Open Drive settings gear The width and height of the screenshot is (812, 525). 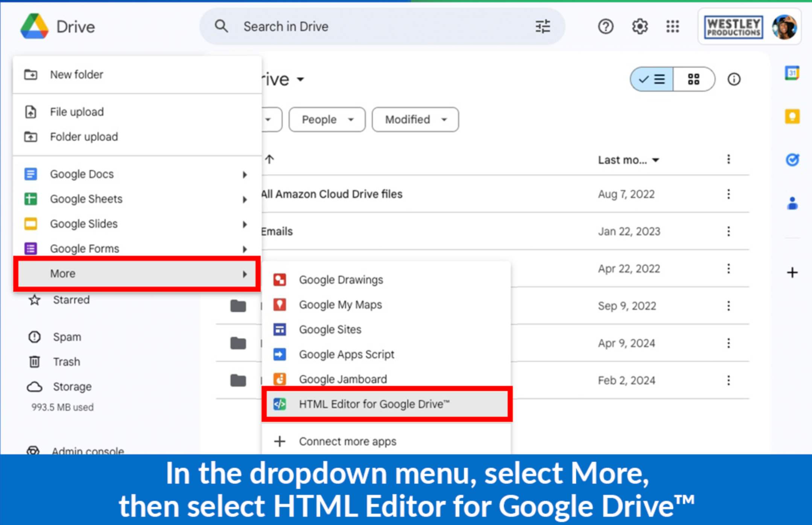pos(639,27)
